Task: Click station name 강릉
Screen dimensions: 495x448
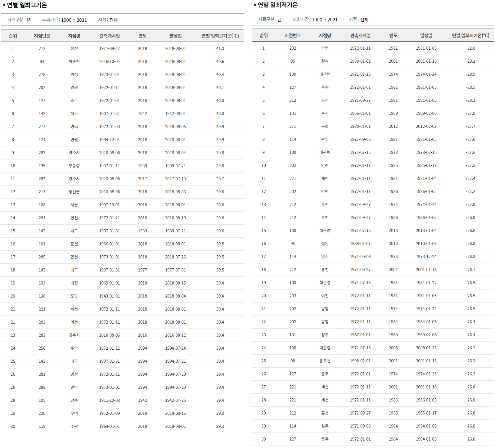Action: pos(74,400)
